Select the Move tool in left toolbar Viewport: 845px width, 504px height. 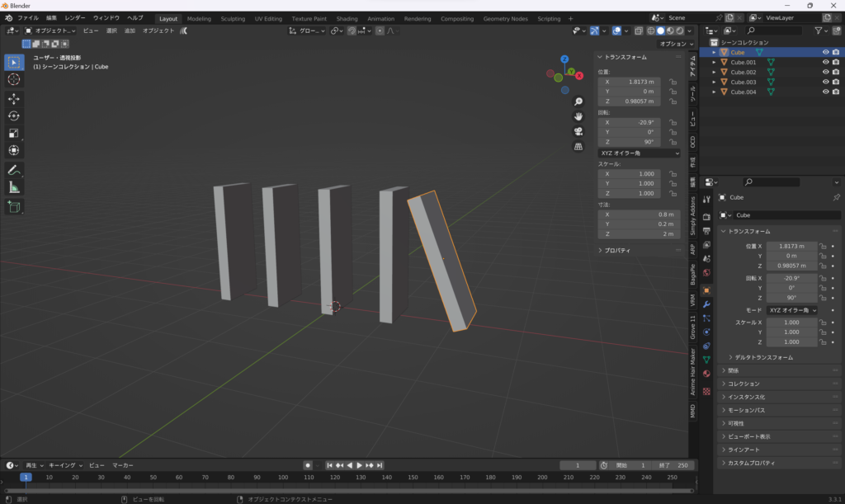14,98
